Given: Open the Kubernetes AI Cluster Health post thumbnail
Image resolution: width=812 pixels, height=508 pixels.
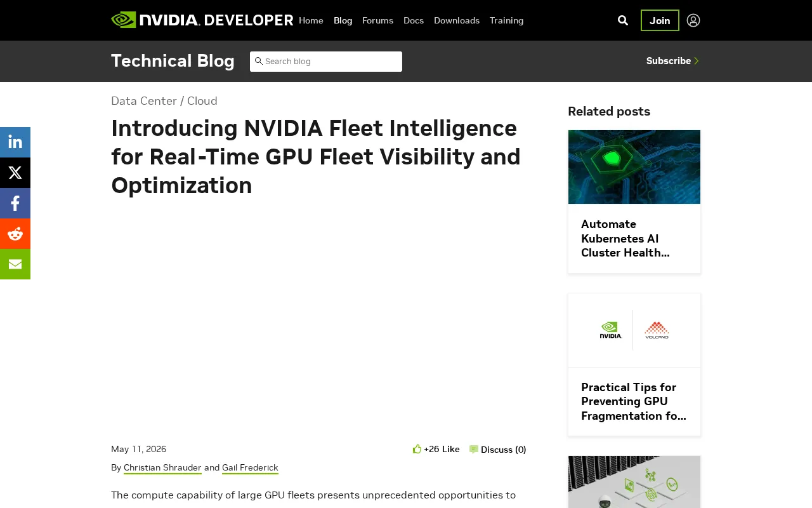Looking at the screenshot, I should click(x=634, y=167).
